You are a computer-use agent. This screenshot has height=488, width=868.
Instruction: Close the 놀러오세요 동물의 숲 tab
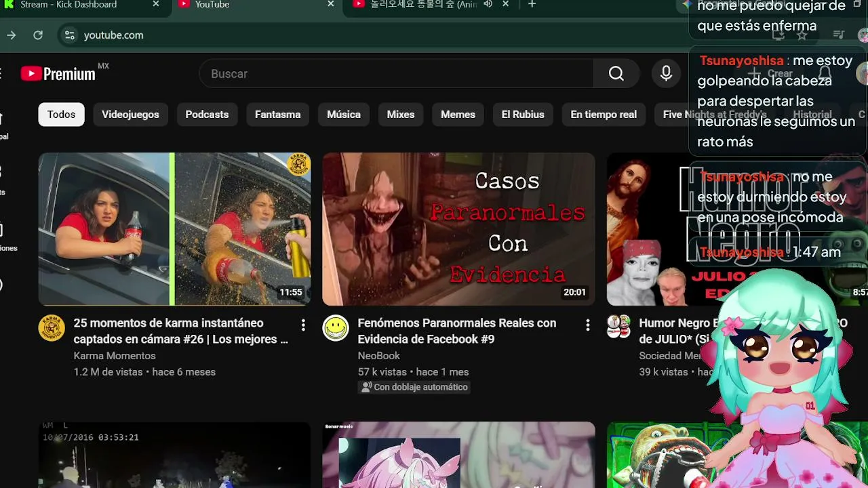pyautogui.click(x=505, y=5)
